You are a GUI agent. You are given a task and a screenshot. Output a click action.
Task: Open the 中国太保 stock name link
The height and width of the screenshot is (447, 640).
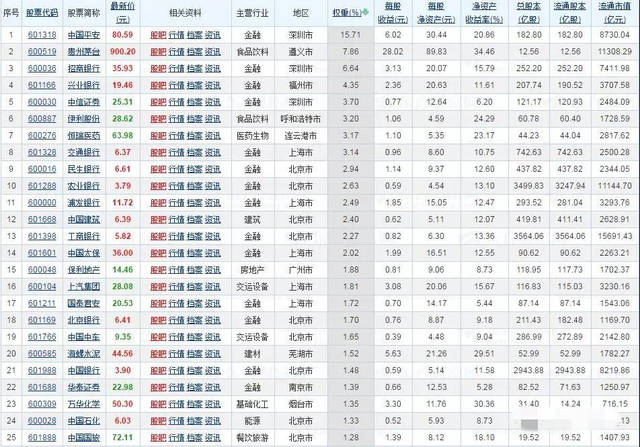[x=84, y=253]
